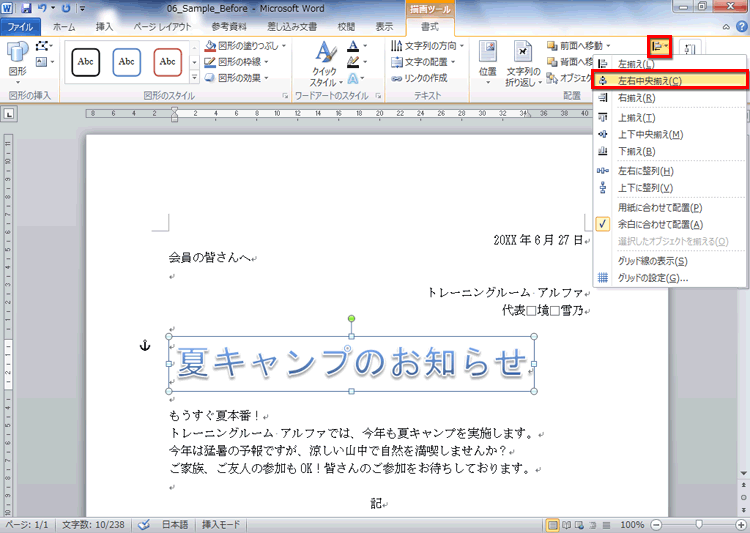Click 挿入モード in the status bar
Viewport: 750px width, 533px height.
(x=221, y=525)
